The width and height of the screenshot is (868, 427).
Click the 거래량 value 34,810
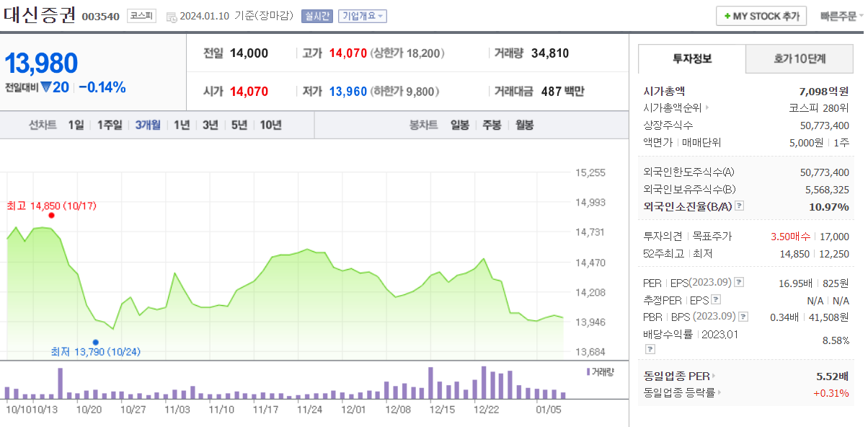tap(550, 53)
